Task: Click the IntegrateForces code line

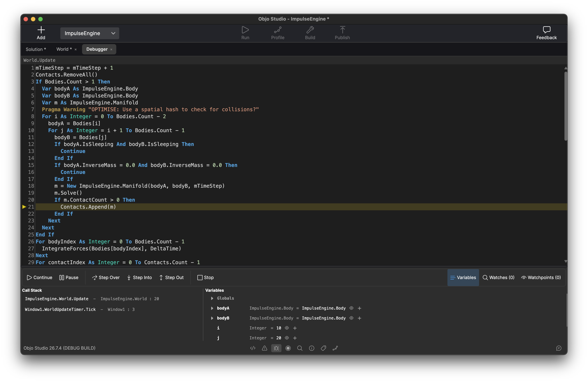Action: tap(111, 248)
